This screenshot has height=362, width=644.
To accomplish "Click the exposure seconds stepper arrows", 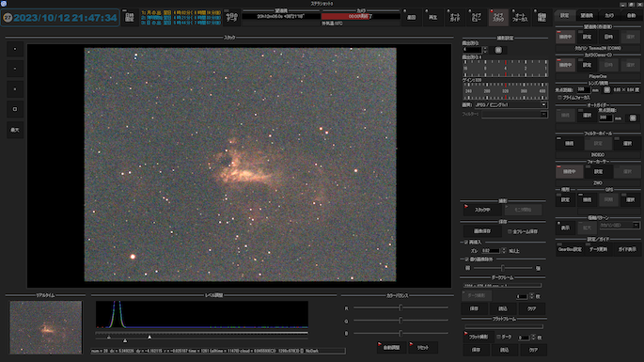I will [485, 50].
